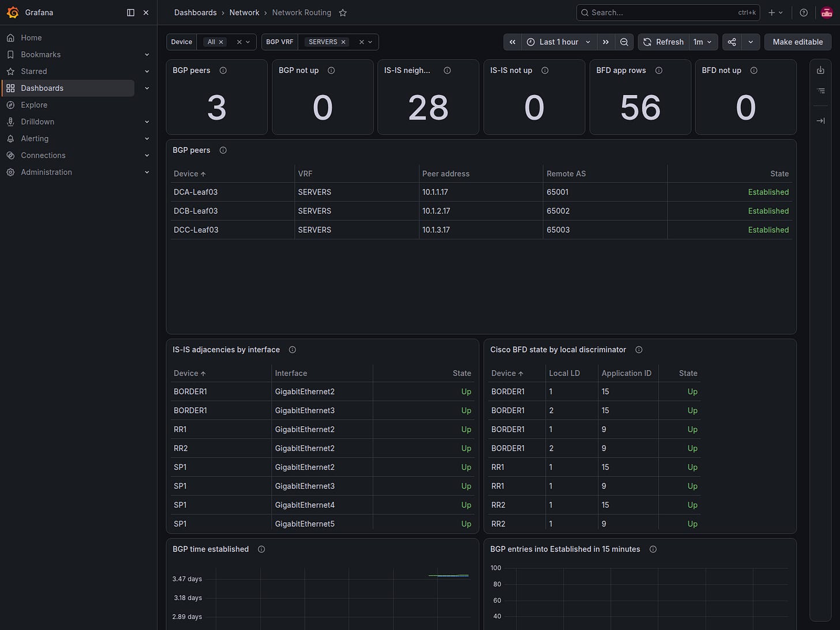Expand the Alerting section in the sidebar

point(147,138)
